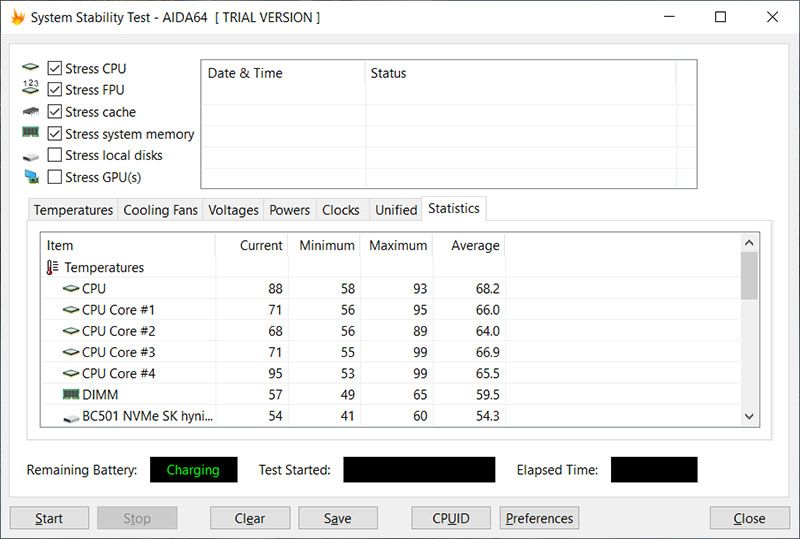Screen dimensions: 800x539
Task: Click the statistics list scrollbar thumb
Action: pos(749,276)
